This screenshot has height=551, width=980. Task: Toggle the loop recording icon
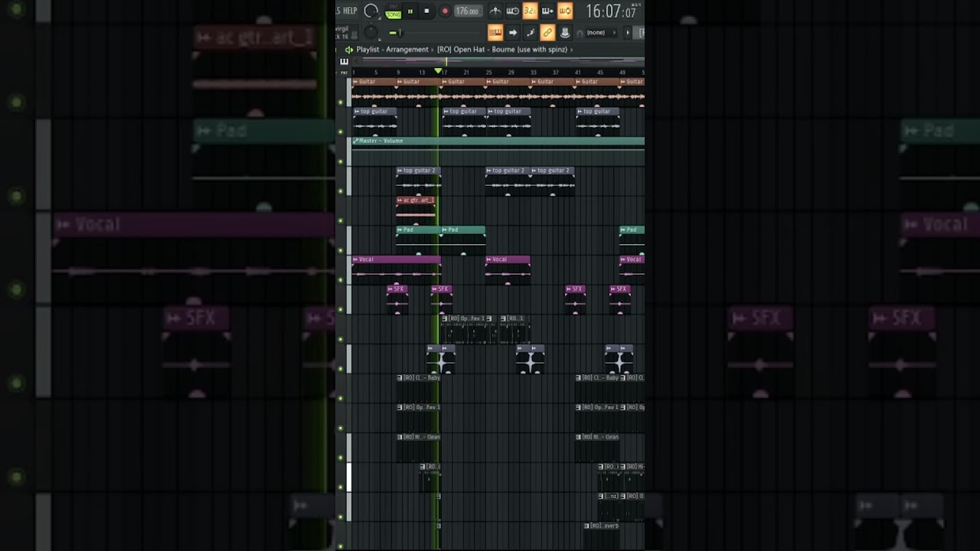click(565, 11)
